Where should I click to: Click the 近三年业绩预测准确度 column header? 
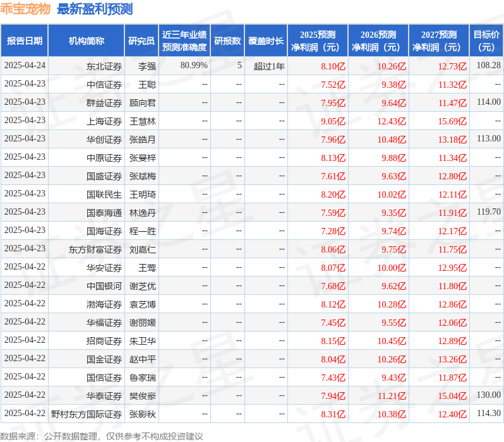(x=184, y=41)
